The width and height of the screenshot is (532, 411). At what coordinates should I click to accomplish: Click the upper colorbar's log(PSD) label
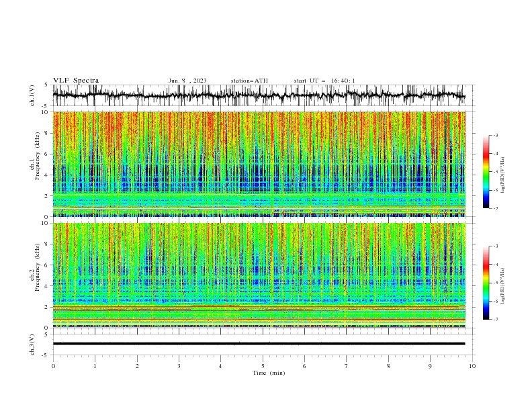pos(502,175)
